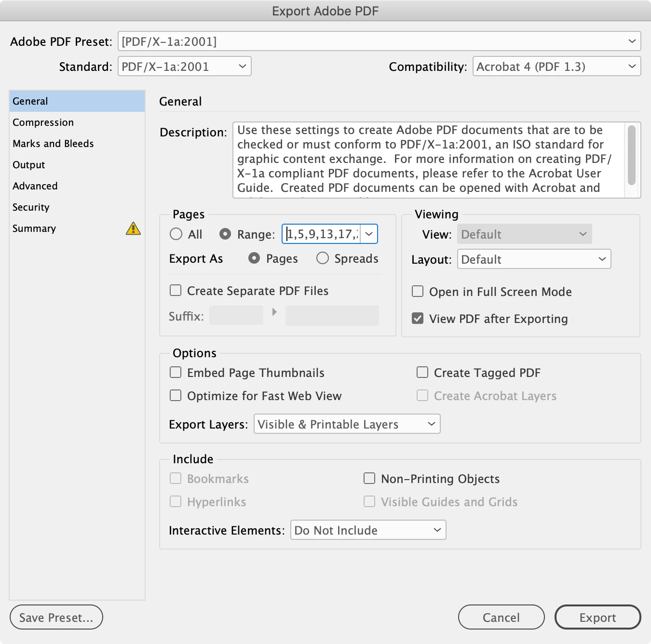This screenshot has width=651, height=644.
Task: Click the Export button
Action: [x=598, y=617]
